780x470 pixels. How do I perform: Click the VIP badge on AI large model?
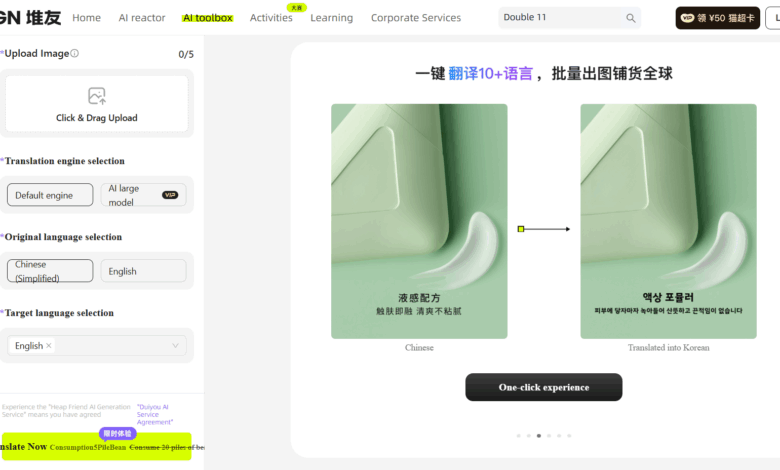pos(170,195)
